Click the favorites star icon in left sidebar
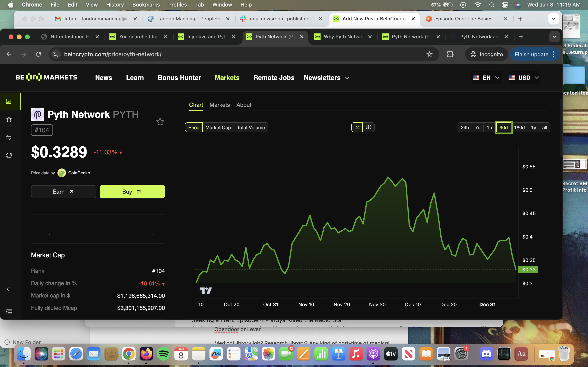This screenshot has width=588, height=367. [9, 119]
